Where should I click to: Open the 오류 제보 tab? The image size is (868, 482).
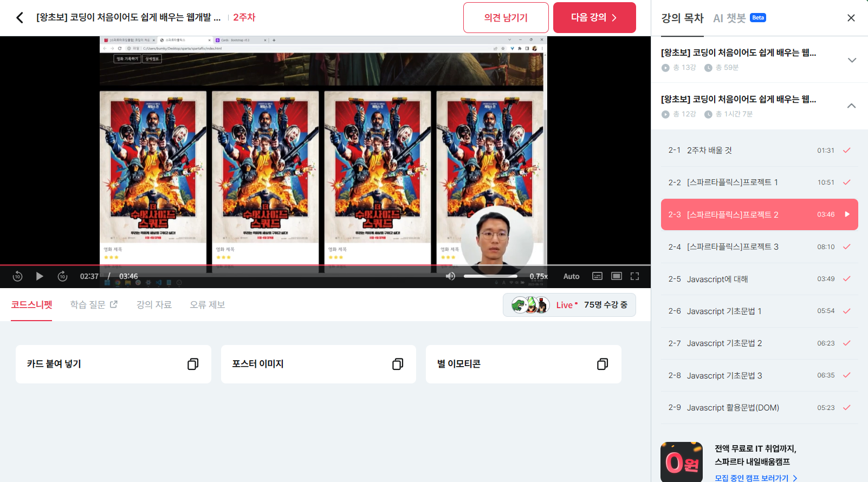click(207, 304)
